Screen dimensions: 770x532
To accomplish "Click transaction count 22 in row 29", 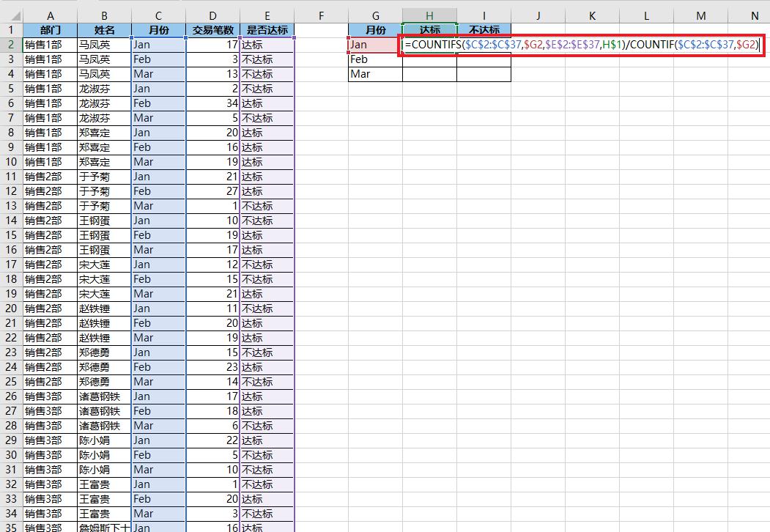I will pos(212,440).
